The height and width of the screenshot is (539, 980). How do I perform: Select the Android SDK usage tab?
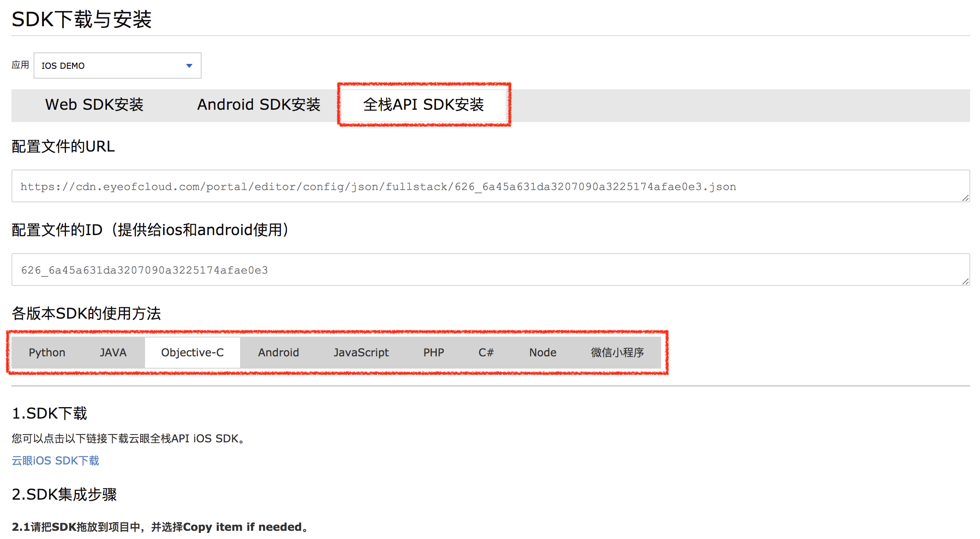pos(279,352)
